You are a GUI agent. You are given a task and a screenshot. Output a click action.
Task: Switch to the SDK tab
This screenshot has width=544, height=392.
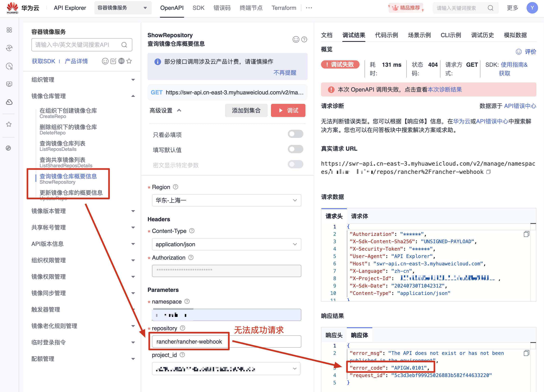click(x=198, y=8)
